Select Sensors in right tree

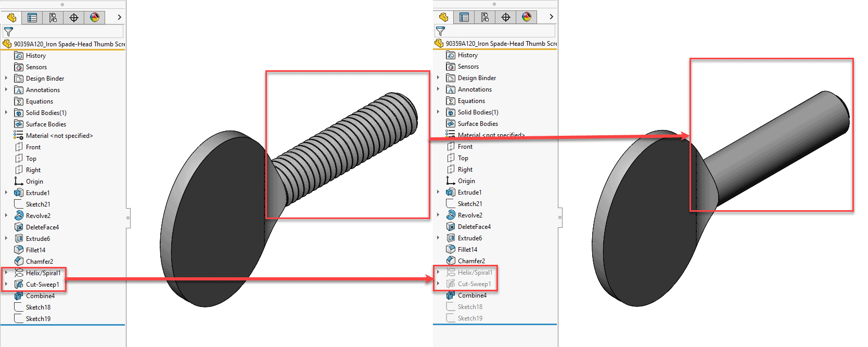pyautogui.click(x=468, y=67)
